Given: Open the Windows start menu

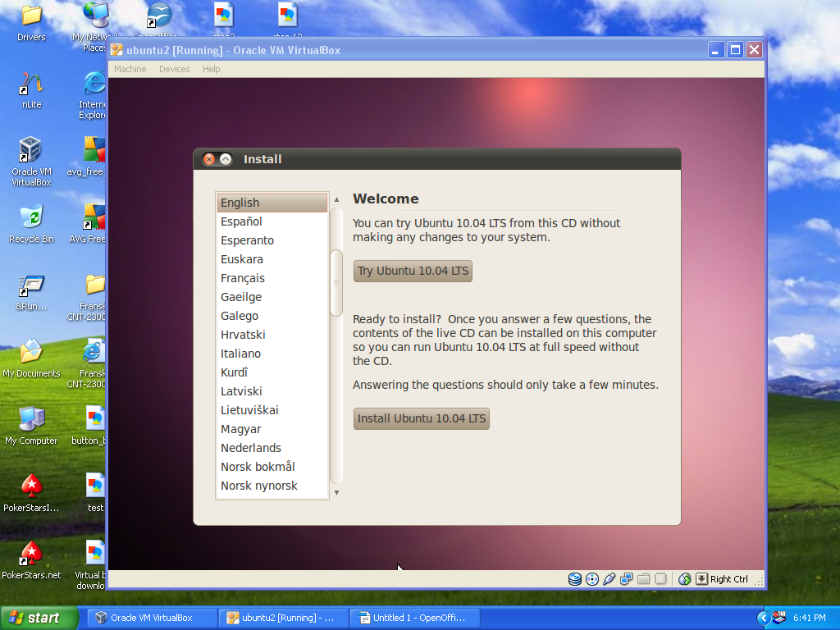Looking at the screenshot, I should tap(39, 618).
